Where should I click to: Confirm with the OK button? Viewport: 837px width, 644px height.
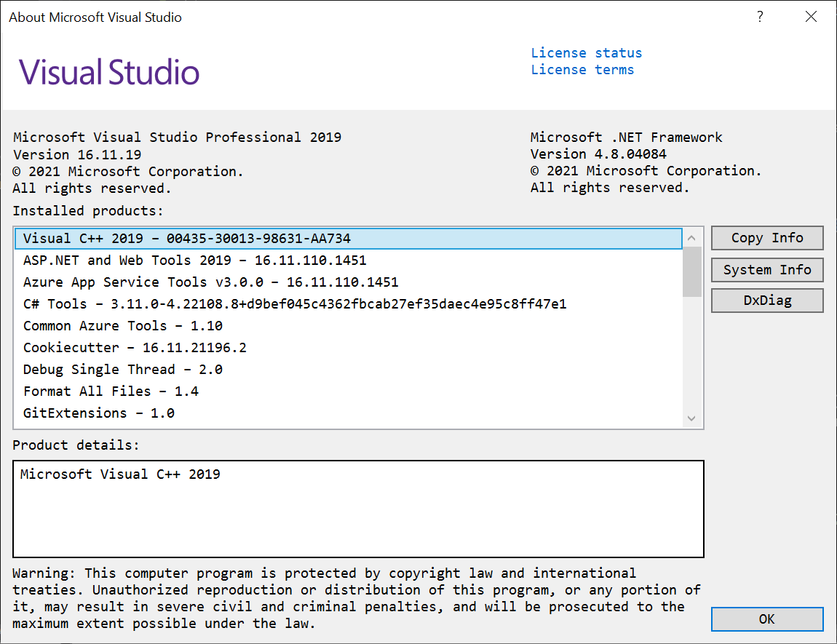click(767, 619)
